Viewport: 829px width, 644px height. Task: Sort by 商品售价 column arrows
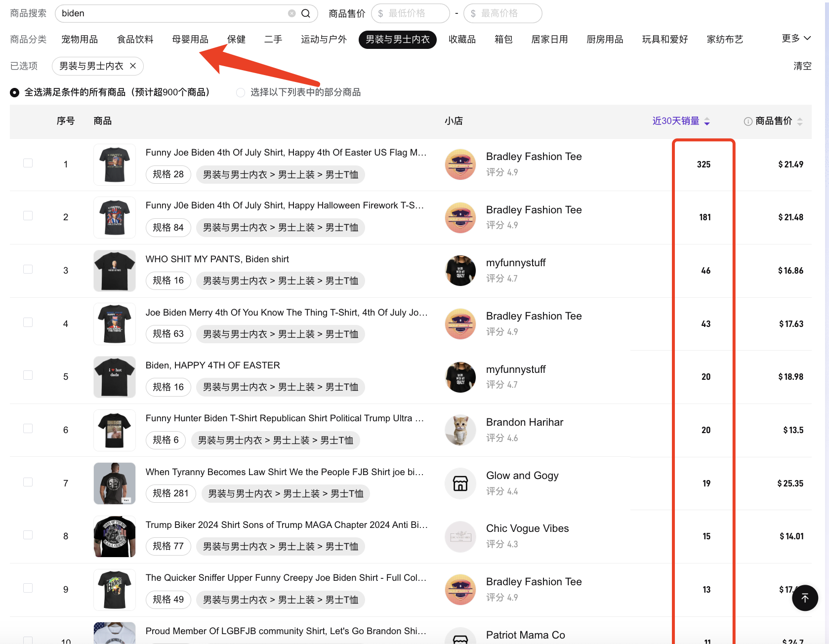pos(800,121)
